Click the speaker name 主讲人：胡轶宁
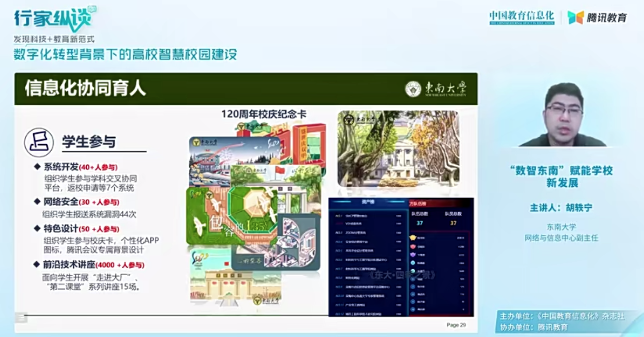 [561, 208]
